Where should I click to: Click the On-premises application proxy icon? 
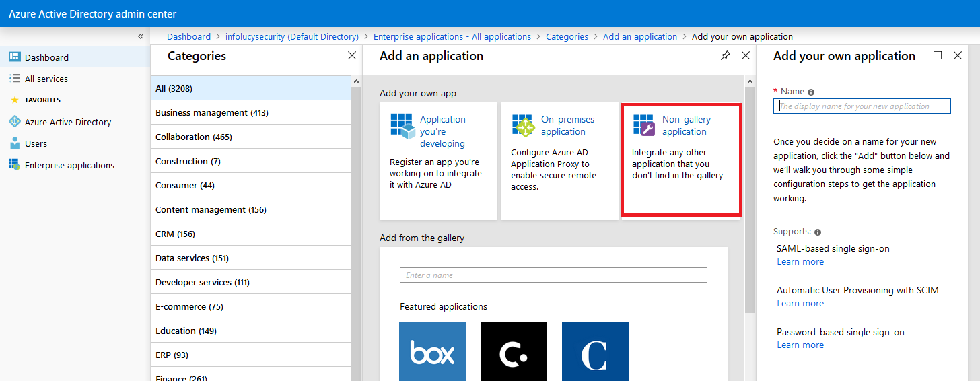(523, 125)
